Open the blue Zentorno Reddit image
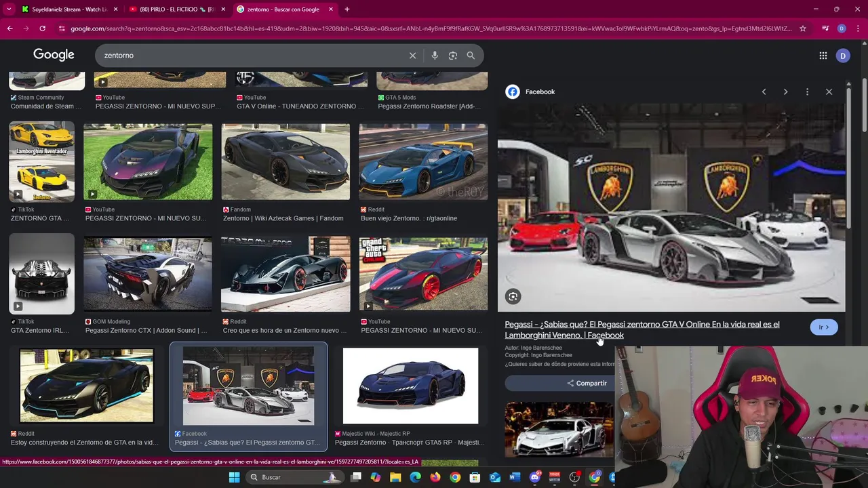 tap(423, 162)
